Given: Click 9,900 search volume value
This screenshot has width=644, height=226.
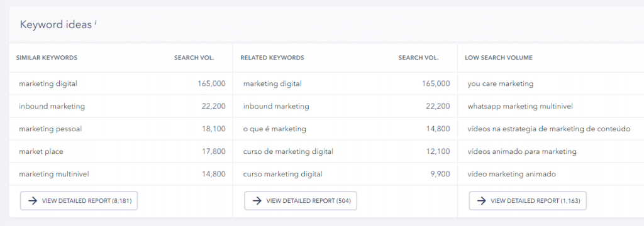Looking at the screenshot, I should pyautogui.click(x=440, y=174).
